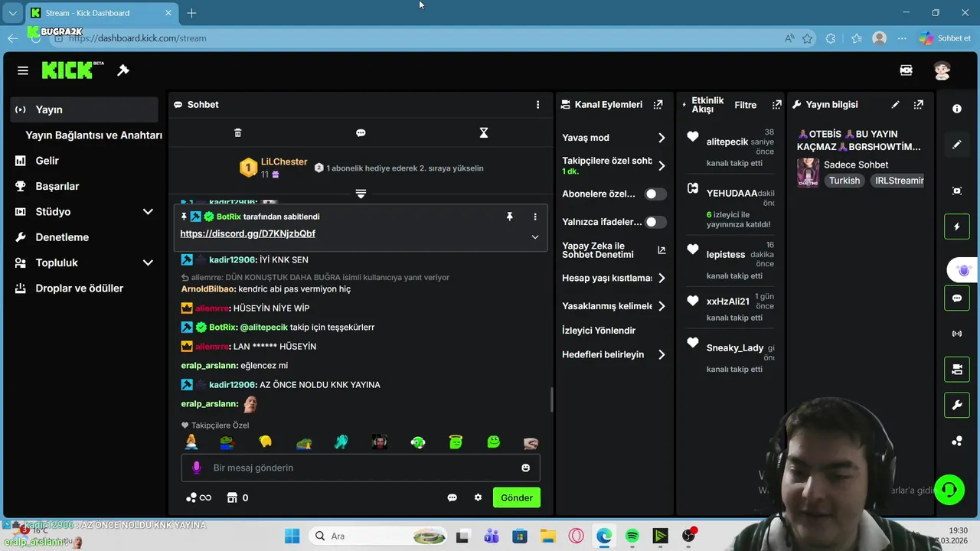The image size is (980, 551).
Task: Click the Sadece Sohbet category thumbnail
Action: pos(808,173)
